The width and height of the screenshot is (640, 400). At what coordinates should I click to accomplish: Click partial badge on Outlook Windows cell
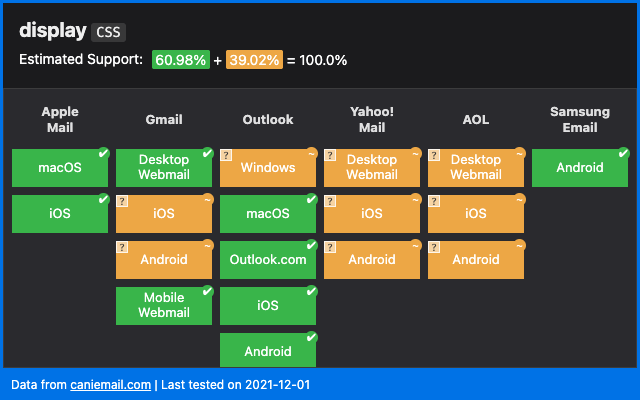(312, 153)
